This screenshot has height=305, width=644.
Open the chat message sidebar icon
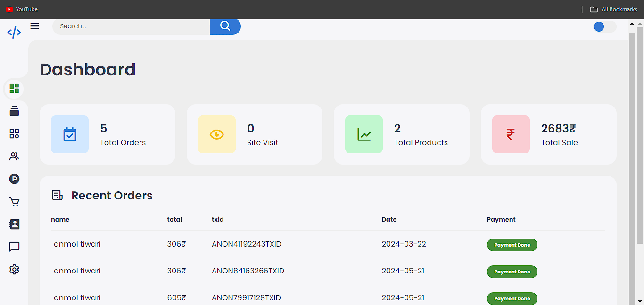coord(14,247)
